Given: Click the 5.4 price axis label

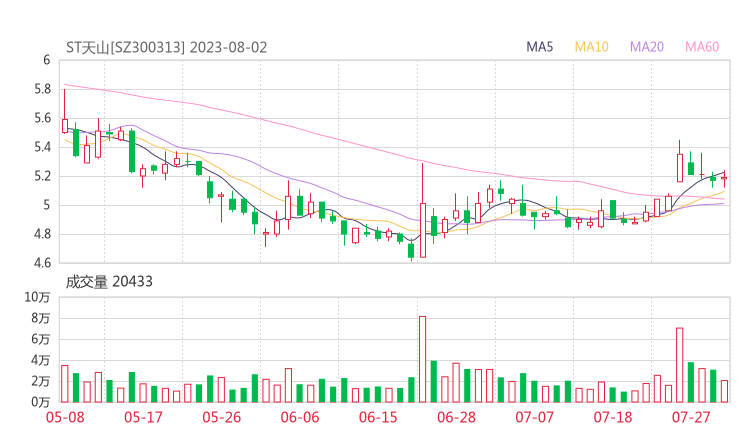Looking at the screenshot, I should coord(42,147).
